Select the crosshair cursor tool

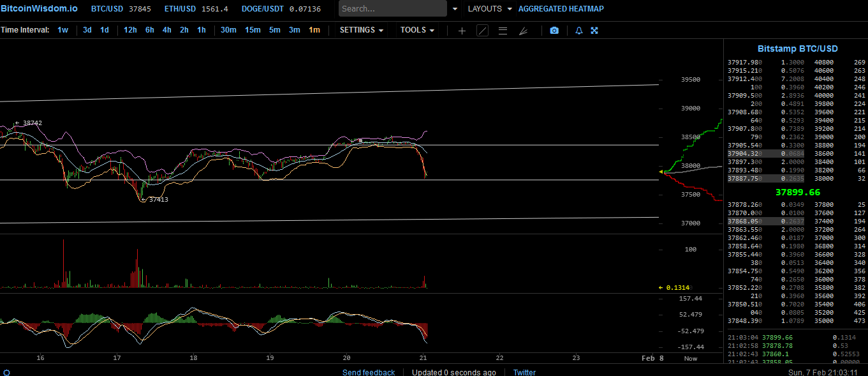(x=462, y=31)
